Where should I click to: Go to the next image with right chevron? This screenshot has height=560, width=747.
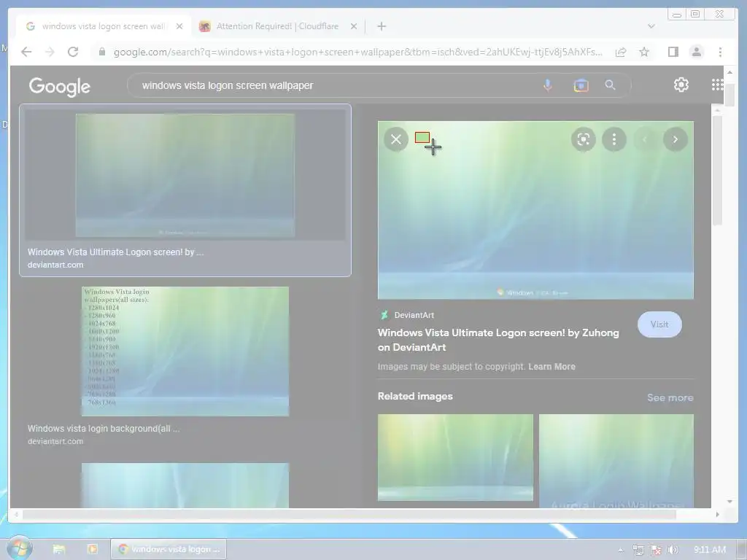(x=675, y=139)
